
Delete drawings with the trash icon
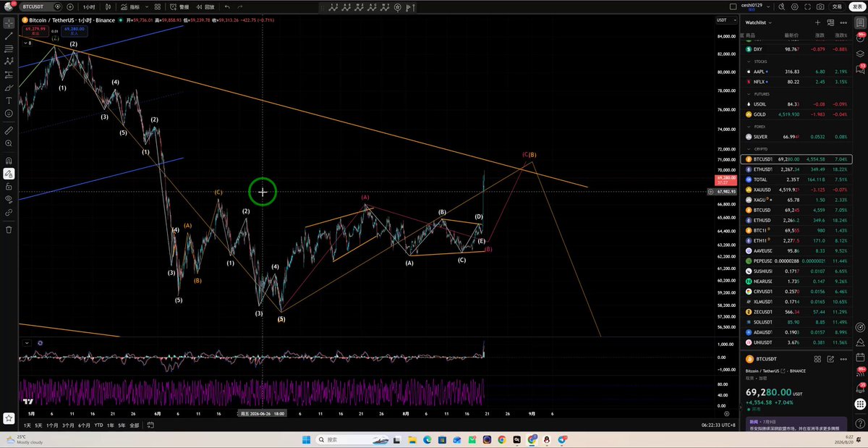click(9, 229)
